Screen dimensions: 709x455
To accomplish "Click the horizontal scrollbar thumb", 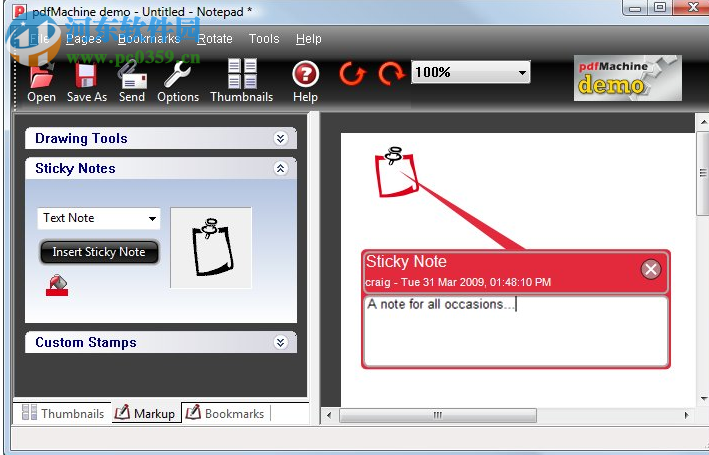I will [x=438, y=415].
